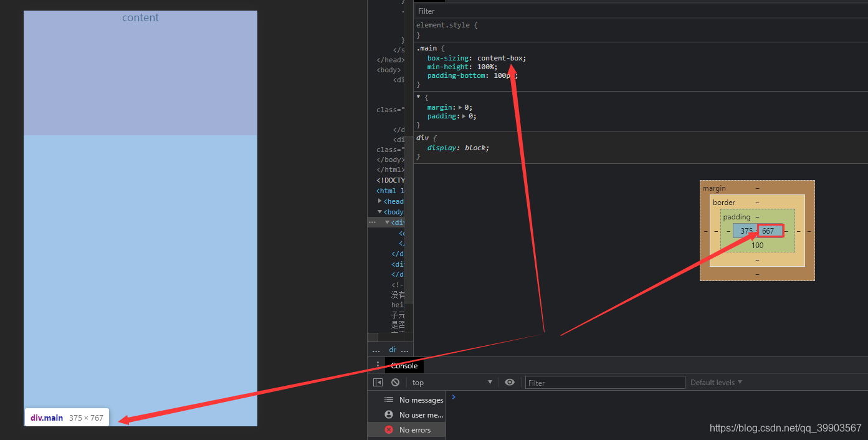Click the user messages avatar icon

[x=389, y=414]
